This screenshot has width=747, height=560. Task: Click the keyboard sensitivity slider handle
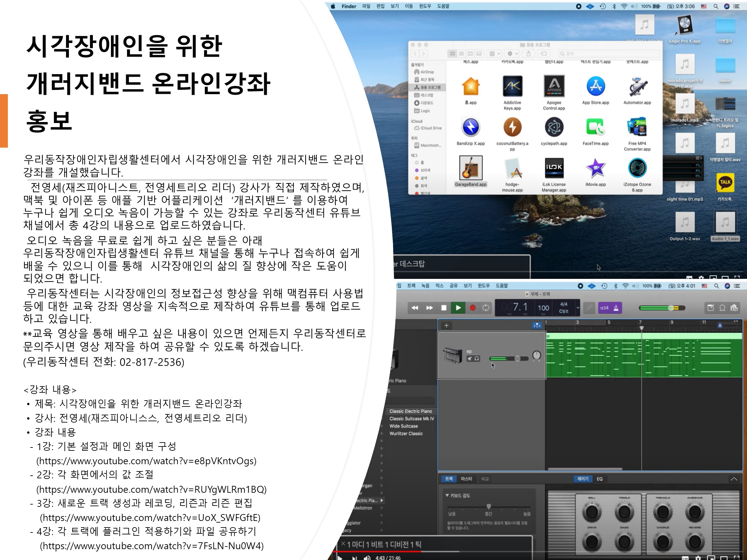click(x=489, y=506)
